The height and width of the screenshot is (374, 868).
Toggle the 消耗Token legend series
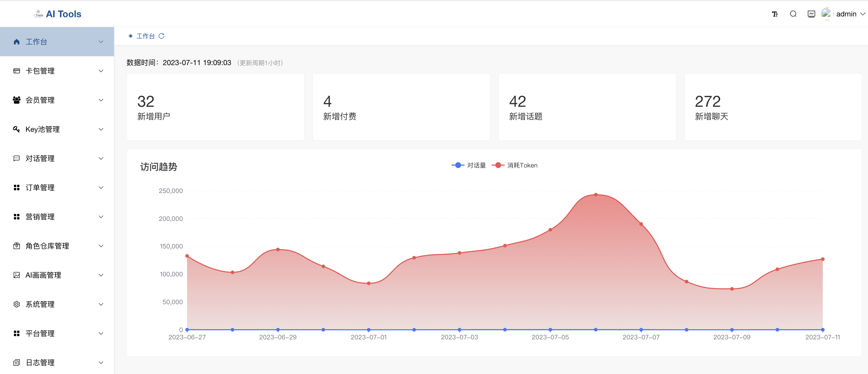tap(515, 165)
